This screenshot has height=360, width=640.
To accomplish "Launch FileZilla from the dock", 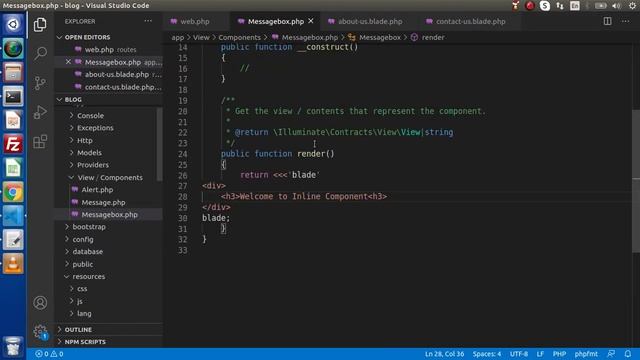I will pos(13,144).
